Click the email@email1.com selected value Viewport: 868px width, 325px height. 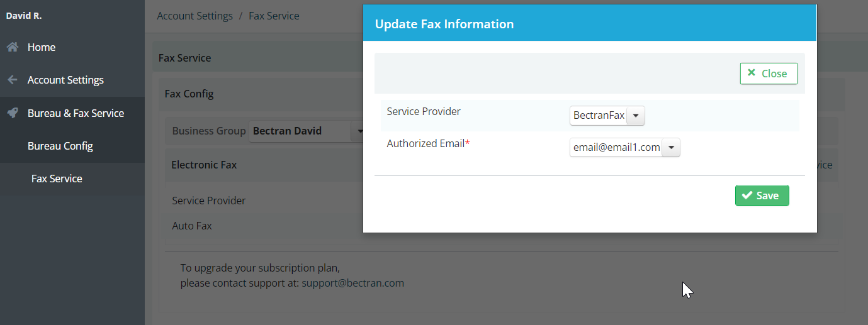(616, 148)
